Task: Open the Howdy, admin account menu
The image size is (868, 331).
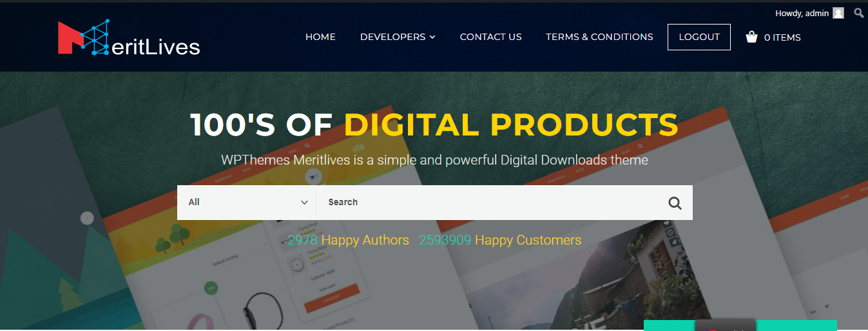Action: coord(802,13)
